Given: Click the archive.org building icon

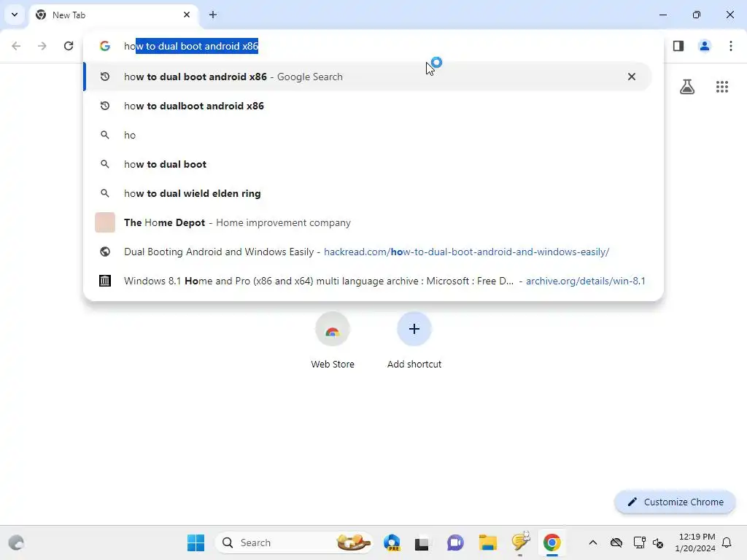Looking at the screenshot, I should (105, 281).
